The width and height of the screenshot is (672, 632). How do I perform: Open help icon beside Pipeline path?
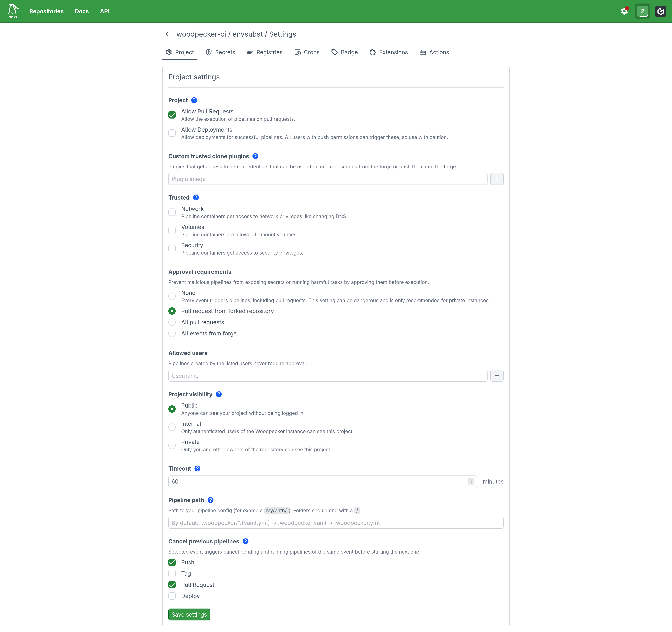coord(210,500)
